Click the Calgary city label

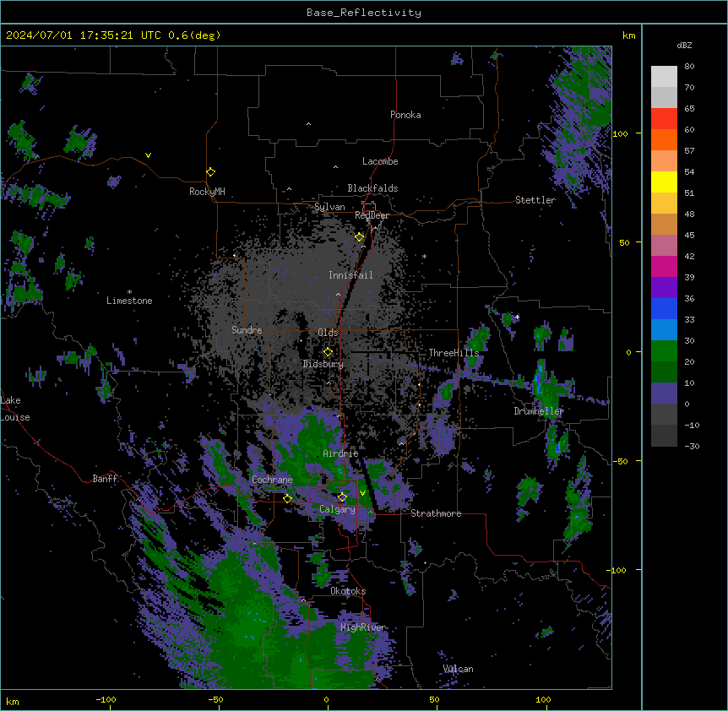[x=337, y=509]
